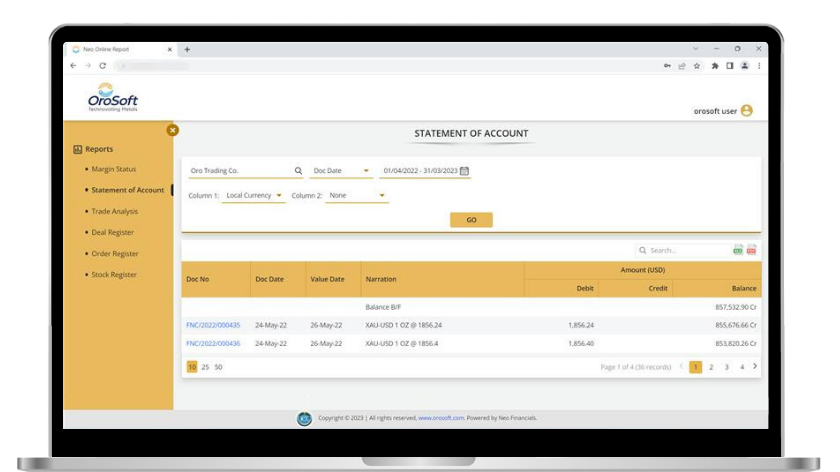Viewport: 840px width, 472px height.
Task: Export the statement as PDF
Action: tap(751, 250)
